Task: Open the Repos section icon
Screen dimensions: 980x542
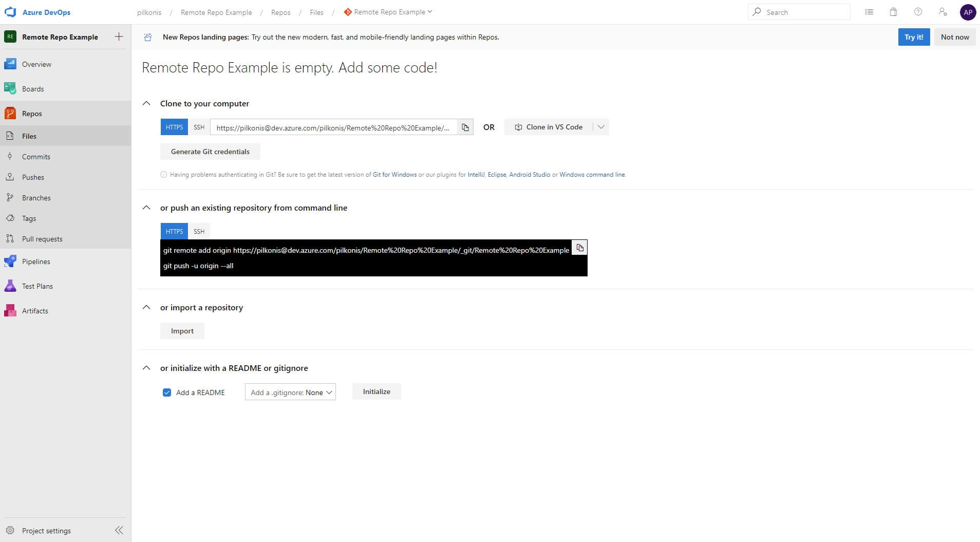Action: coord(10,114)
